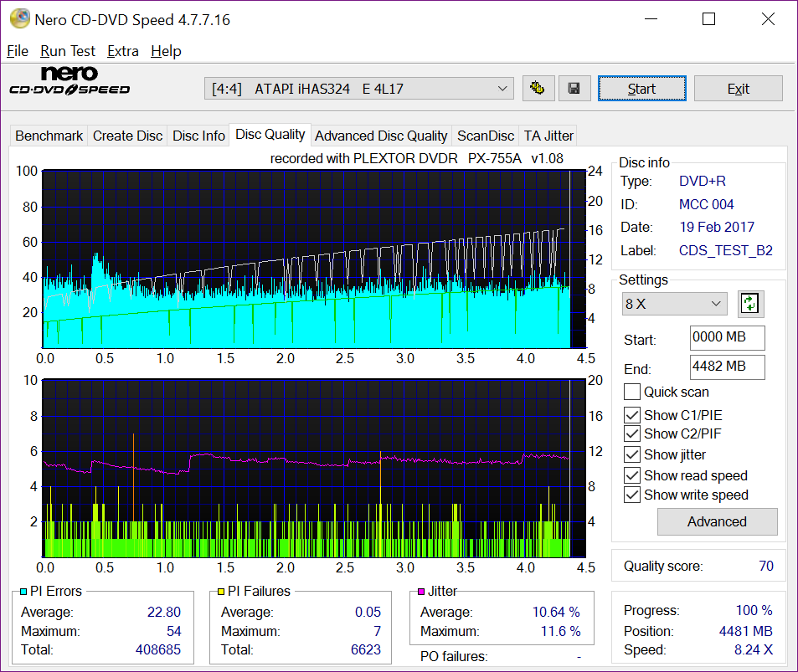Screen dimensions: 798x672
Task: Uncheck Show C1/PIE option
Action: point(632,415)
